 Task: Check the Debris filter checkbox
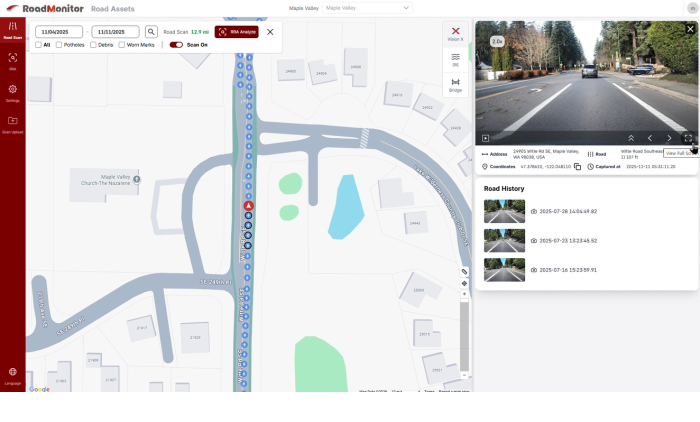[x=93, y=45]
